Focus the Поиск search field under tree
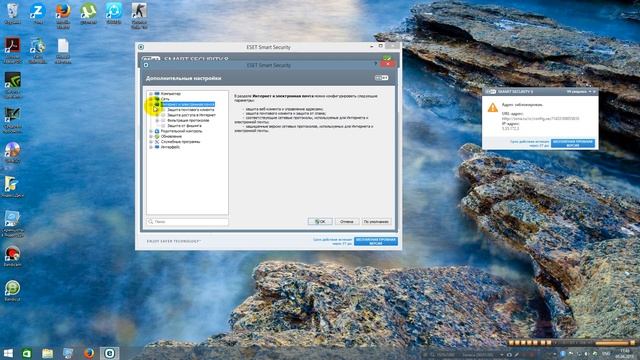 point(187,221)
